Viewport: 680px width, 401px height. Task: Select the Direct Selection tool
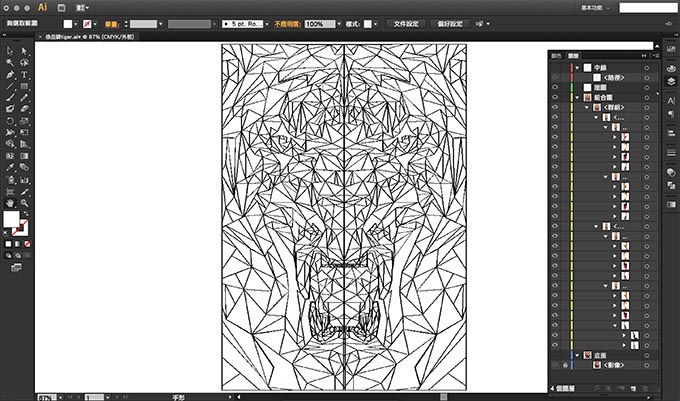click(24, 51)
